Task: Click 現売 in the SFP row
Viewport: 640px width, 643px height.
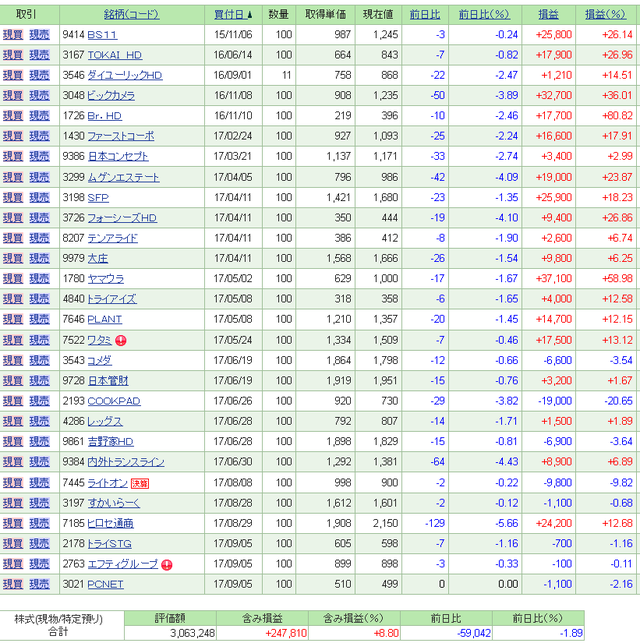Action: point(39,198)
